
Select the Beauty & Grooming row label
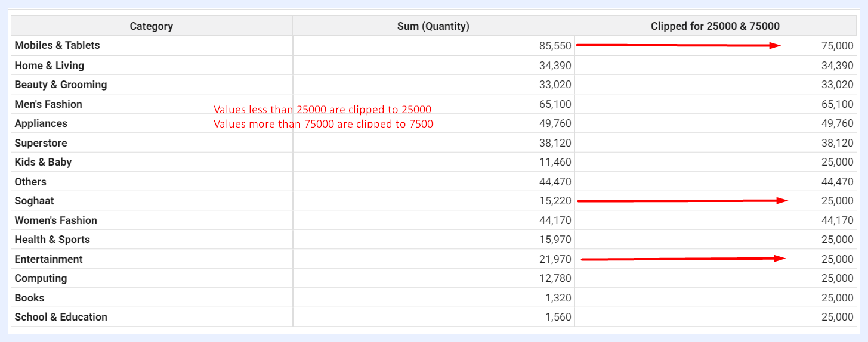pyautogui.click(x=61, y=85)
